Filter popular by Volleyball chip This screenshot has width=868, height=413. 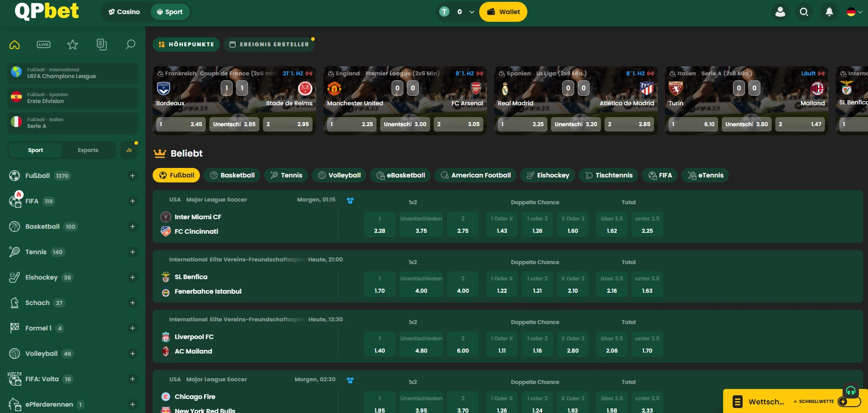339,175
